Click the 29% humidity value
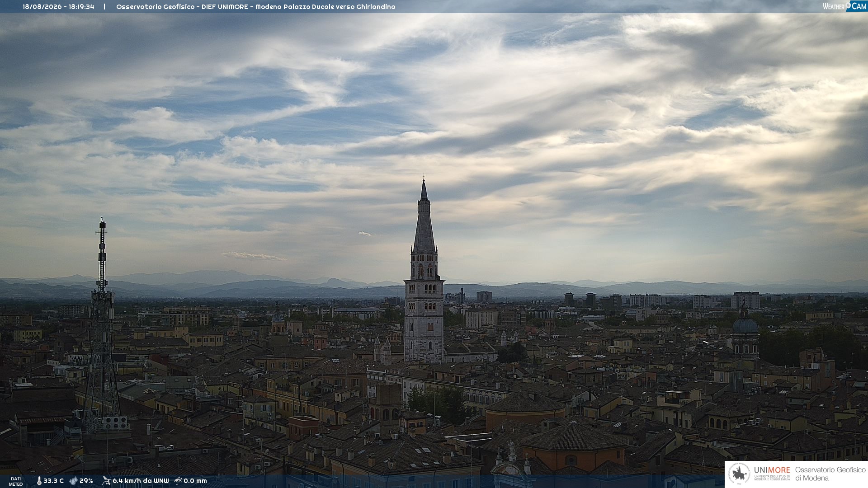 [86, 481]
